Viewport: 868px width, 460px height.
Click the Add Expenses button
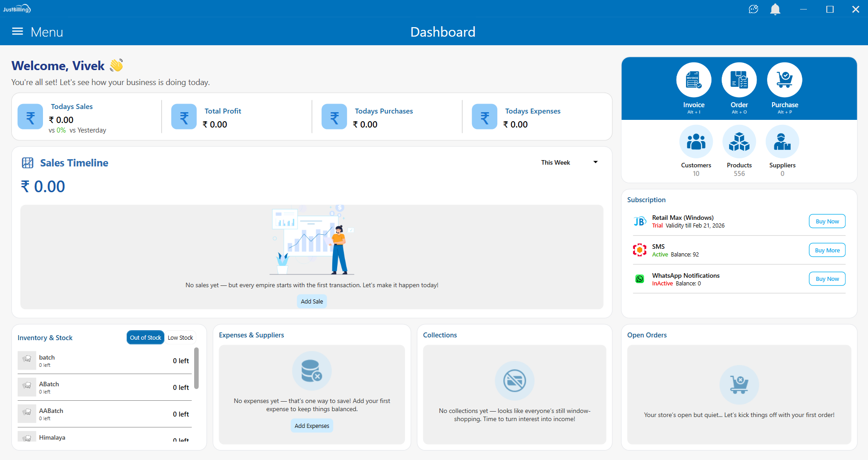(312, 426)
